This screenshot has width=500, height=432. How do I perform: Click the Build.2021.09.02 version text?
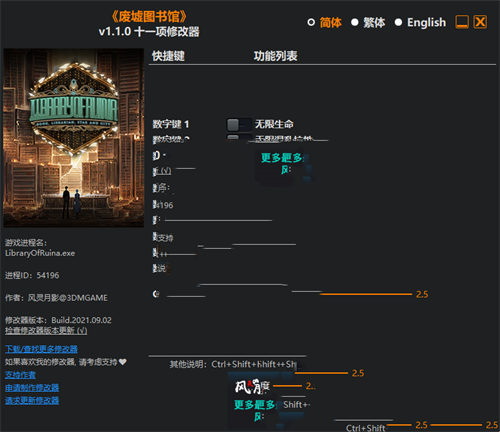coord(81,320)
